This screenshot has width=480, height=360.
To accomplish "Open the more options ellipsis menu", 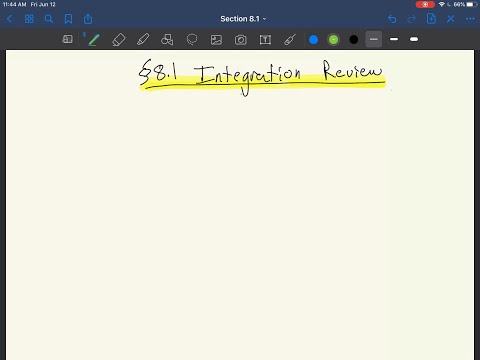I will click(470, 19).
